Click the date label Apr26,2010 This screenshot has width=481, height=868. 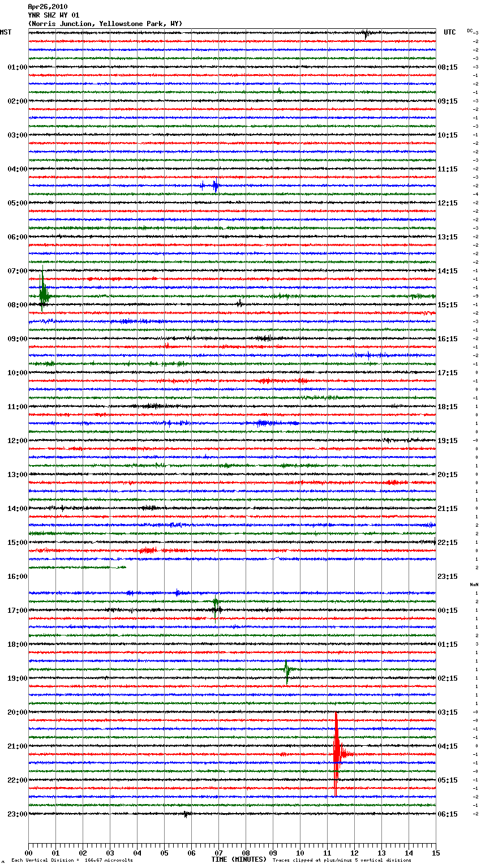(x=48, y=7)
